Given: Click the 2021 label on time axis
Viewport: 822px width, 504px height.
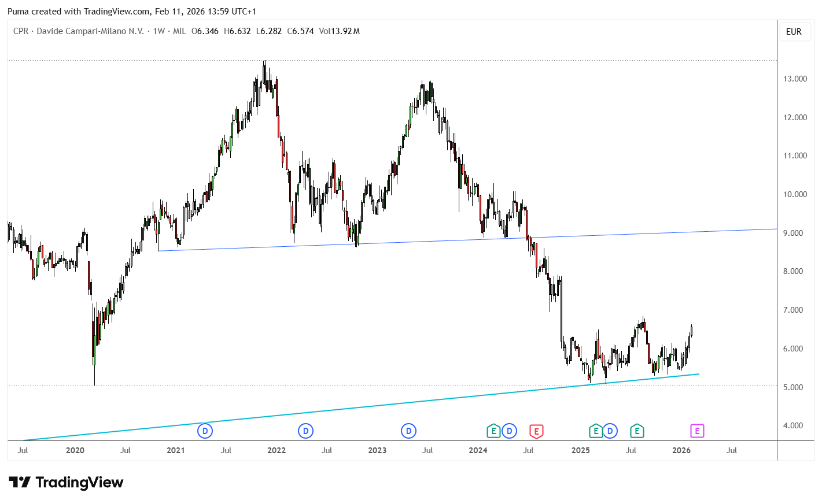Looking at the screenshot, I should click(176, 450).
